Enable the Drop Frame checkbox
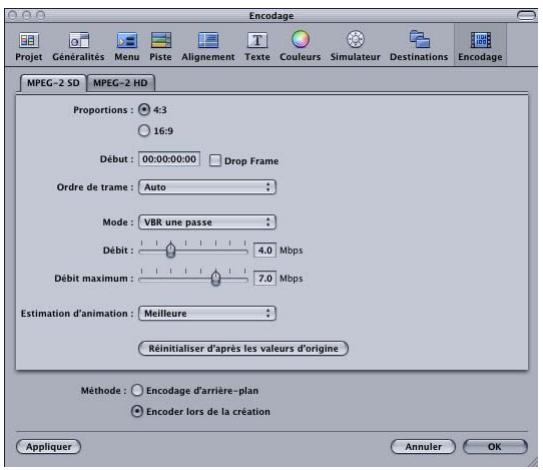Screen dimensions: 543x470 pyautogui.click(x=215, y=160)
